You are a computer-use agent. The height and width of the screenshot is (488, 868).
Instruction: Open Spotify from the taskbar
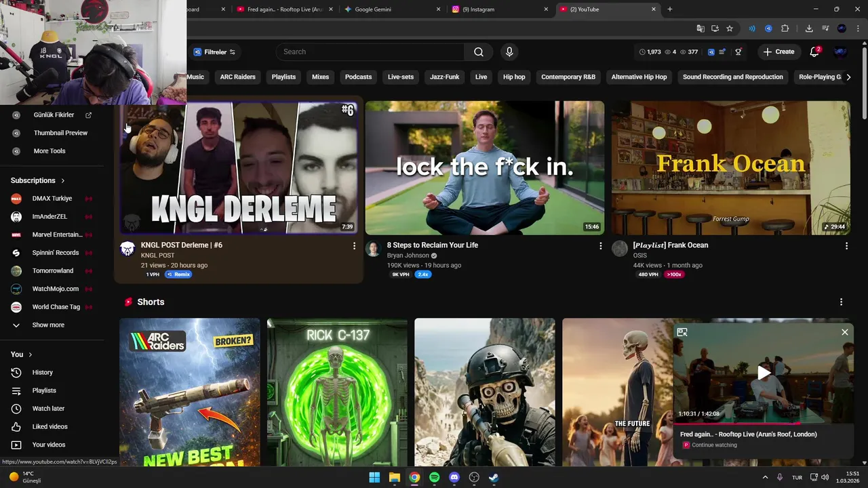click(x=435, y=477)
